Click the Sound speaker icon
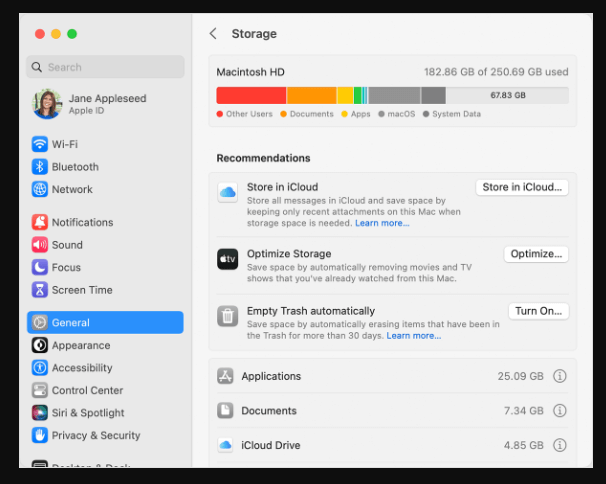Image resolution: width=606 pixels, height=484 pixels. pos(40,245)
